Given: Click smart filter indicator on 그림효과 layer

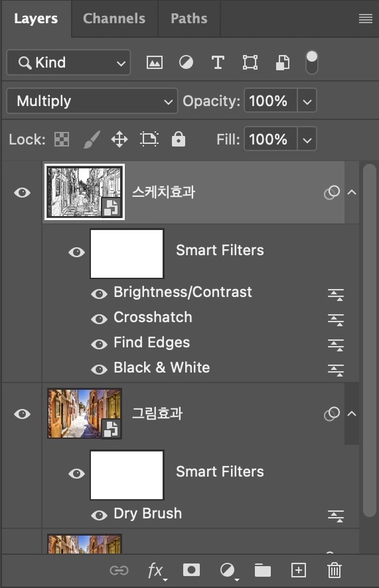Looking at the screenshot, I should click(332, 414).
